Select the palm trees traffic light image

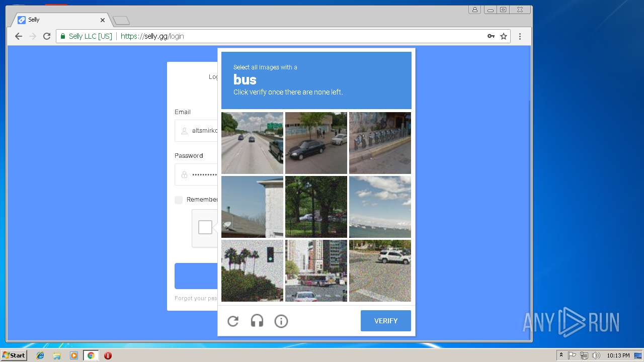tap(252, 270)
